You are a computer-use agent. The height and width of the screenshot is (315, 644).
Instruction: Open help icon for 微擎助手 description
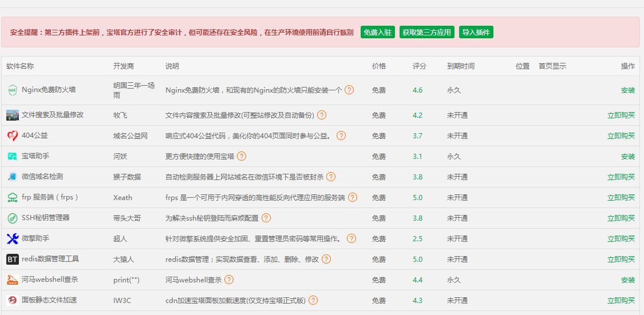(351, 239)
